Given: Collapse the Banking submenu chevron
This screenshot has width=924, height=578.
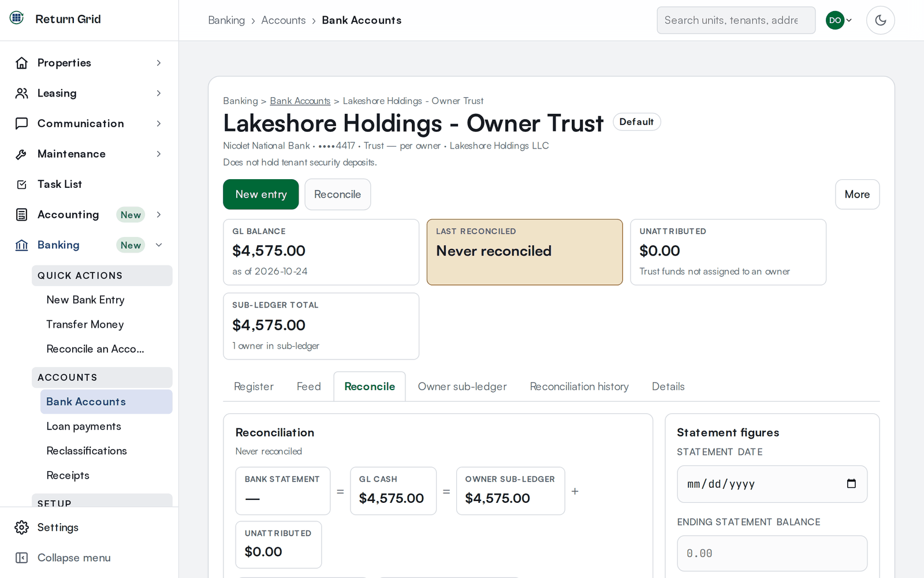Looking at the screenshot, I should coord(159,245).
